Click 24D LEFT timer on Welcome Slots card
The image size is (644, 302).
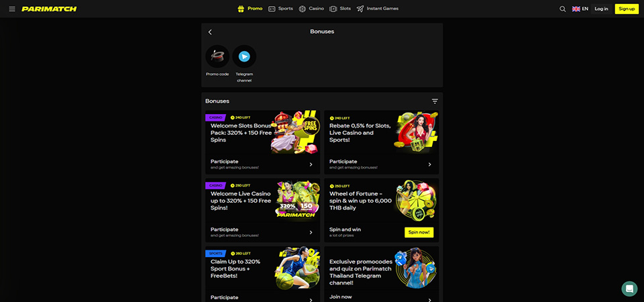click(241, 117)
